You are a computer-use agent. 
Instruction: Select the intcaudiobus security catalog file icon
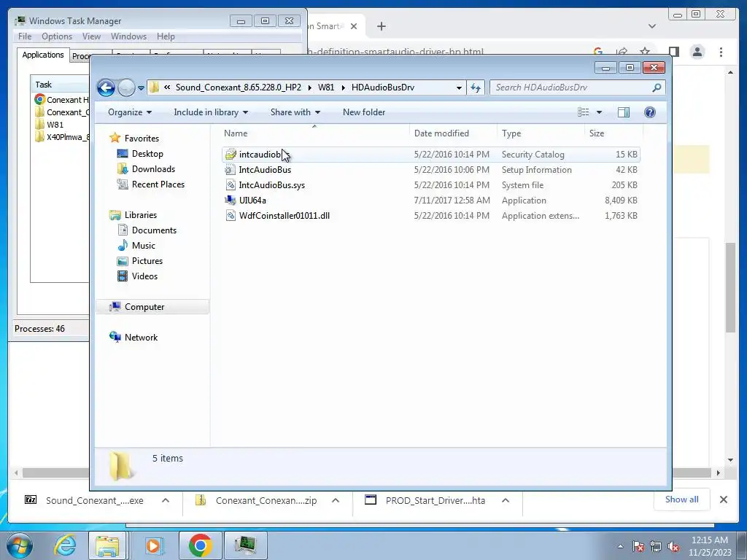click(231, 155)
